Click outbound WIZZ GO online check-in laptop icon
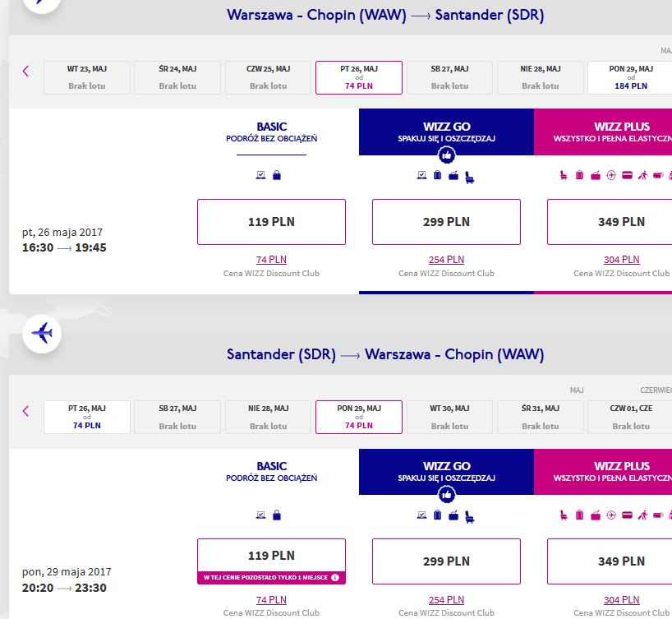672x619 pixels. (x=421, y=175)
